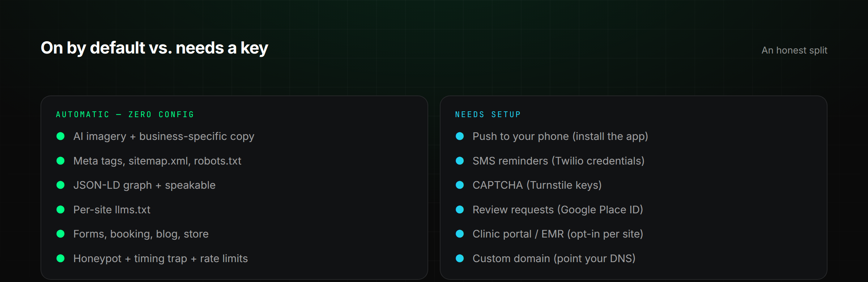
Task: Click green dot beside Per-site llms.txt
Action: pos(60,210)
